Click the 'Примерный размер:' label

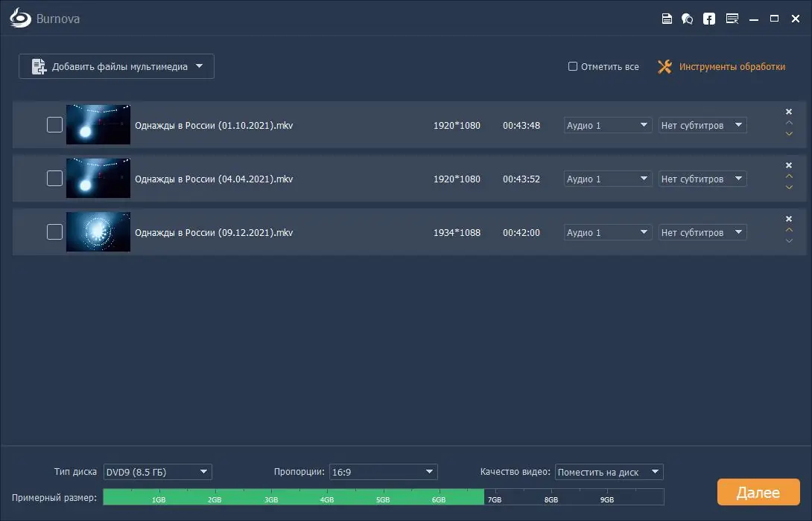[54, 497]
